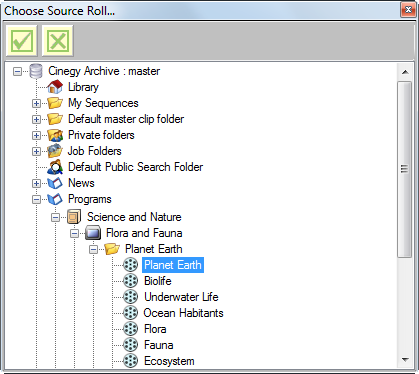
Task: Collapse the Programs node
Action: point(36,199)
